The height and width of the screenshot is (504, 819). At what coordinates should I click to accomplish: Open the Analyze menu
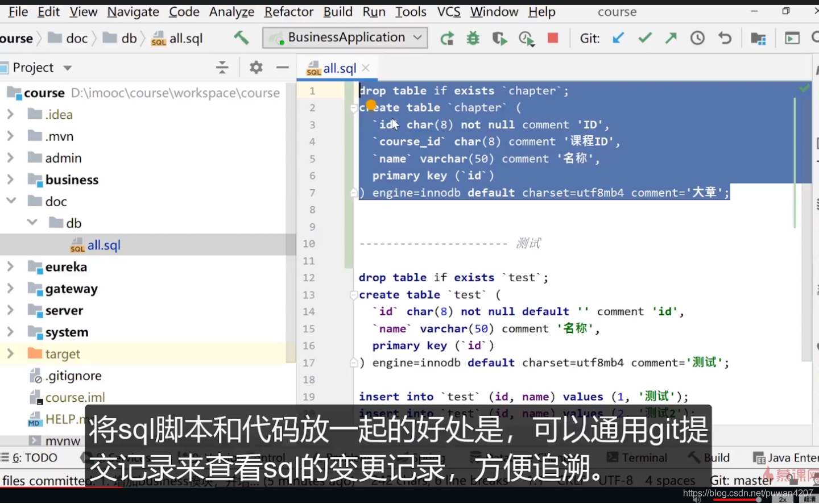[x=231, y=12]
